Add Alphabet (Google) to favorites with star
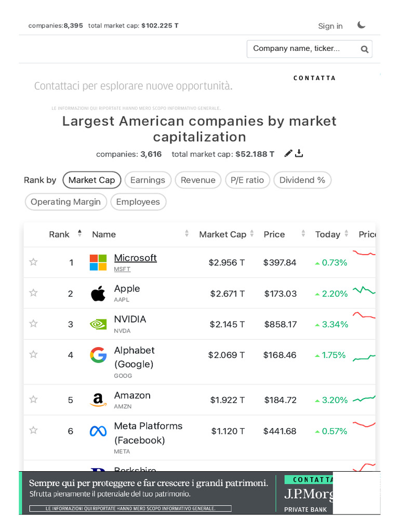This screenshot has height=532, width=399. coord(34,355)
